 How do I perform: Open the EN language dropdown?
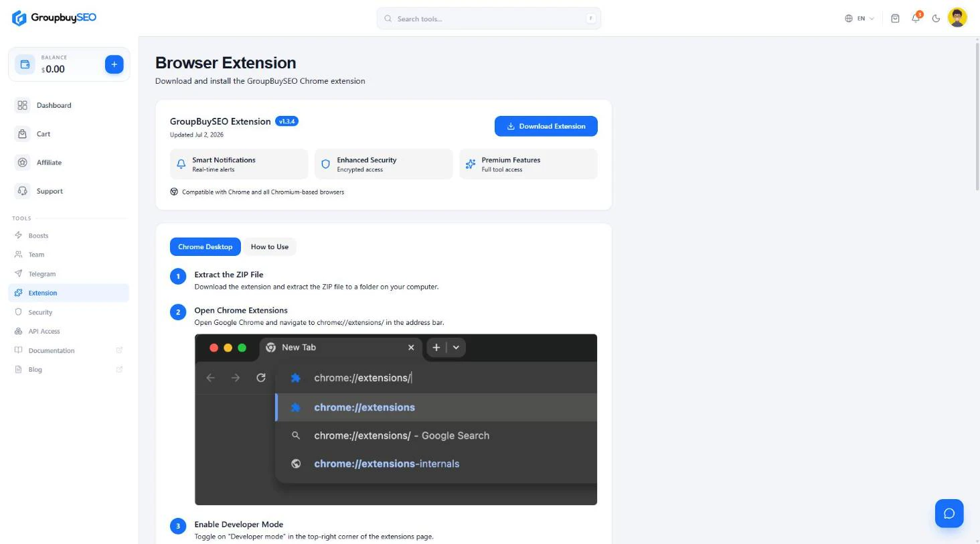click(x=860, y=18)
